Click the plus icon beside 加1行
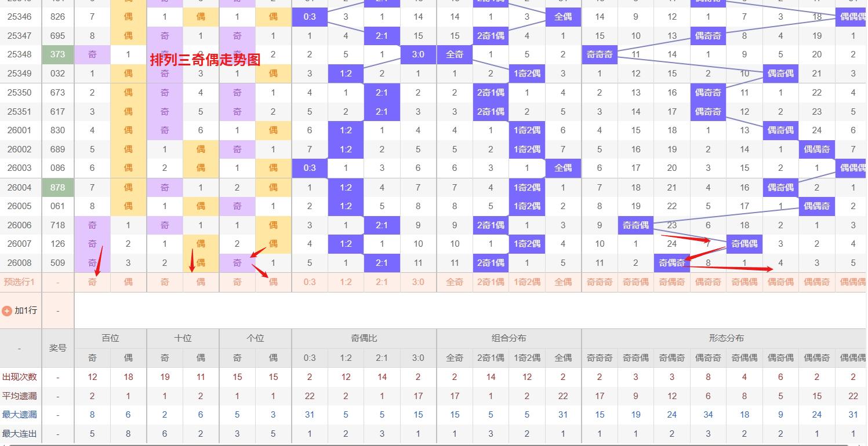 tap(7, 311)
